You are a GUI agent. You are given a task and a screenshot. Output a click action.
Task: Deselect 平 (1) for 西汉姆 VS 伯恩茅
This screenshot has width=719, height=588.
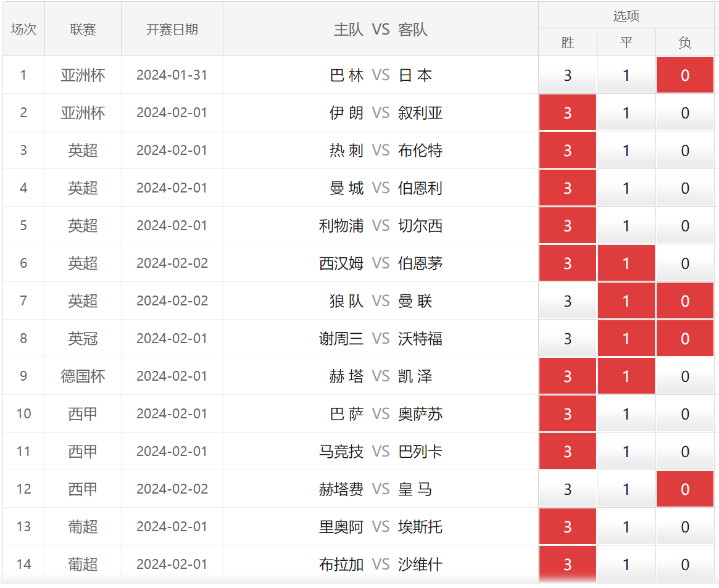[x=626, y=263]
